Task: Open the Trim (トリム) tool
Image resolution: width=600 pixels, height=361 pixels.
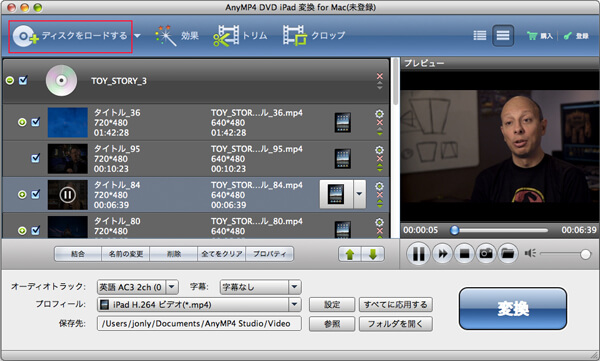Action: 240,36
